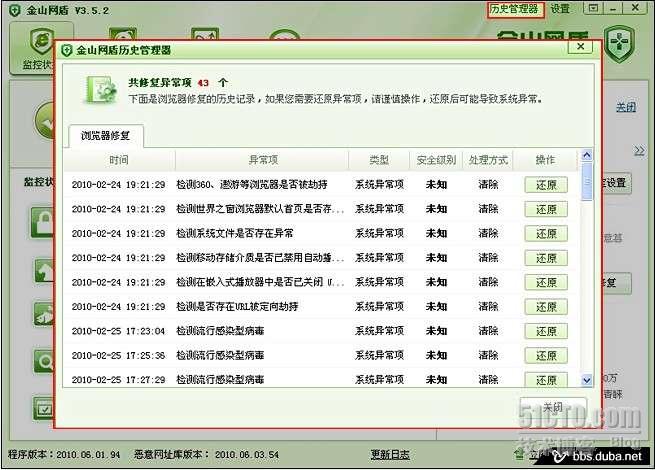Image resolution: width=655 pixels, height=470 pixels.
Task: Click 还原 for the 17:25:36 row
Action: click(546, 356)
